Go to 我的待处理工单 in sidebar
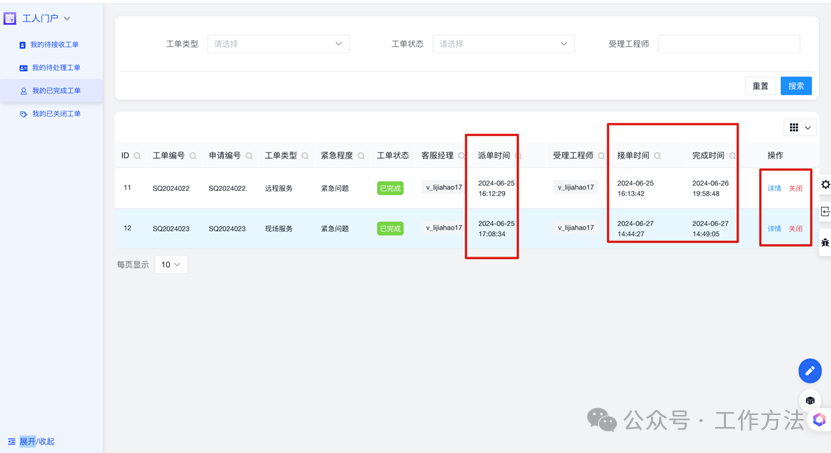Screen dimensions: 831x453 click(x=55, y=68)
